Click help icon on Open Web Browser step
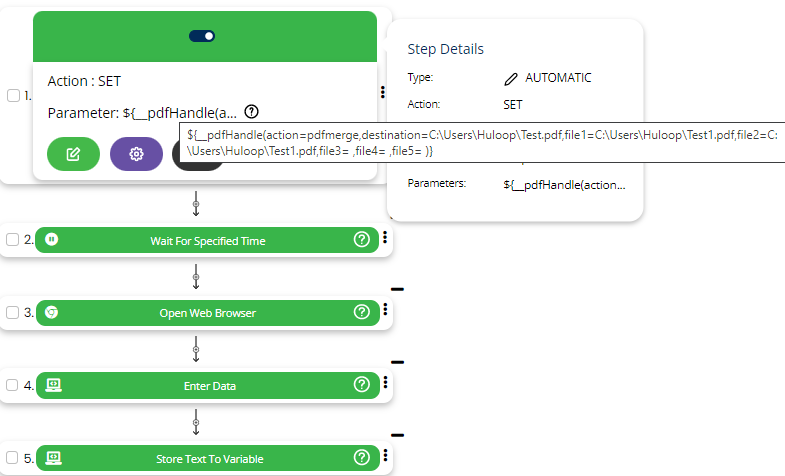The width and height of the screenshot is (785, 476). point(362,312)
